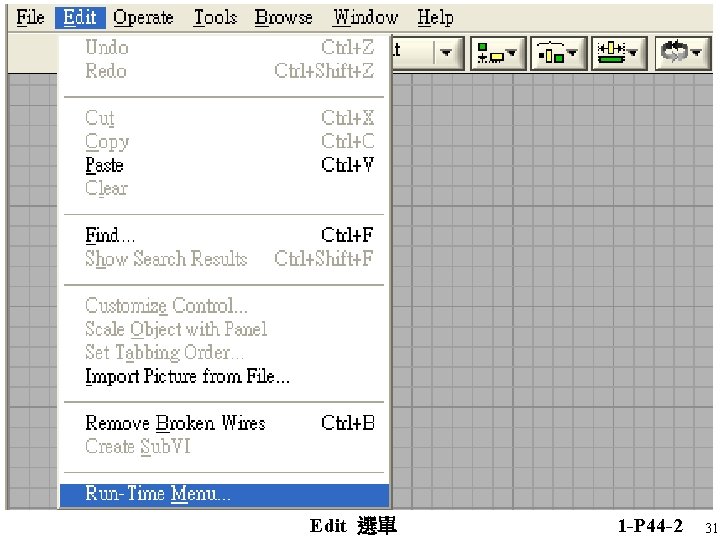Open the Browse menu
This screenshot has width=720, height=540.
click(283, 17)
